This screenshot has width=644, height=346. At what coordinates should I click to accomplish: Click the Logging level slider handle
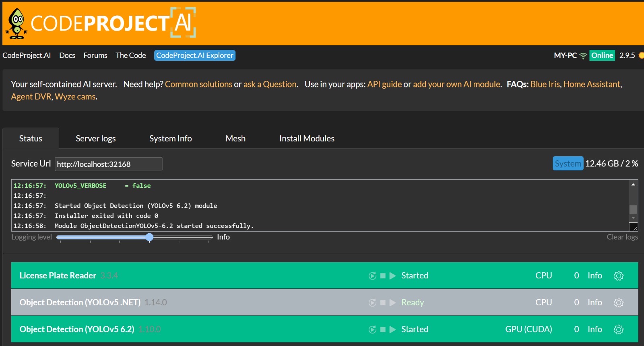click(149, 237)
